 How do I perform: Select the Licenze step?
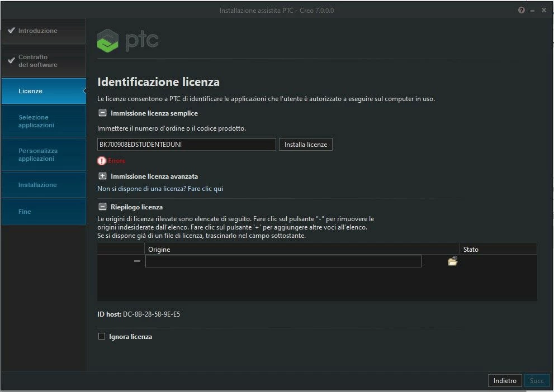pos(44,91)
